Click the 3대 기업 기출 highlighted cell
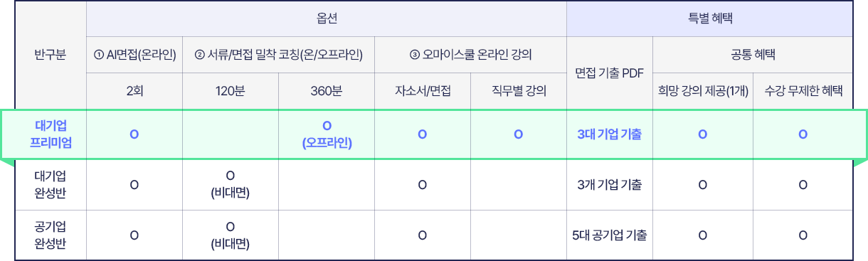The width and height of the screenshot is (868, 261). (x=609, y=134)
